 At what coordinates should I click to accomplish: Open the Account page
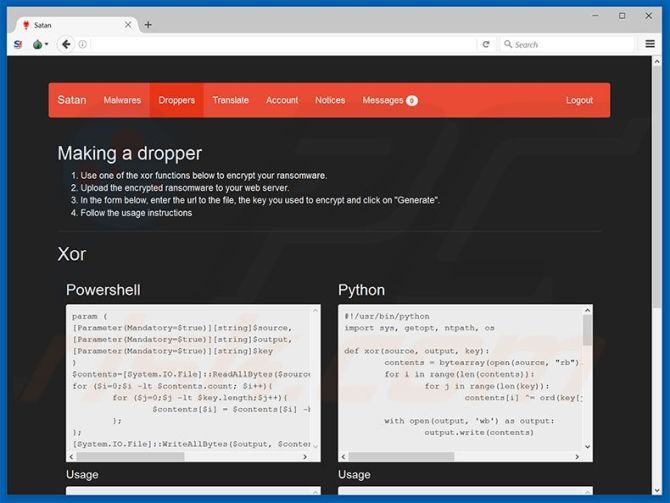coord(282,100)
